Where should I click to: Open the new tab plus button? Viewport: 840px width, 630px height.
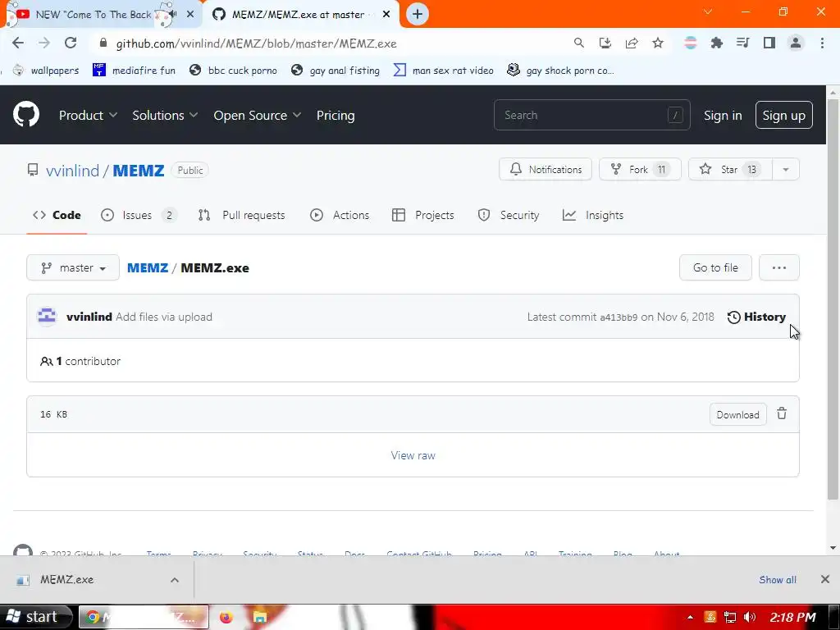click(418, 14)
